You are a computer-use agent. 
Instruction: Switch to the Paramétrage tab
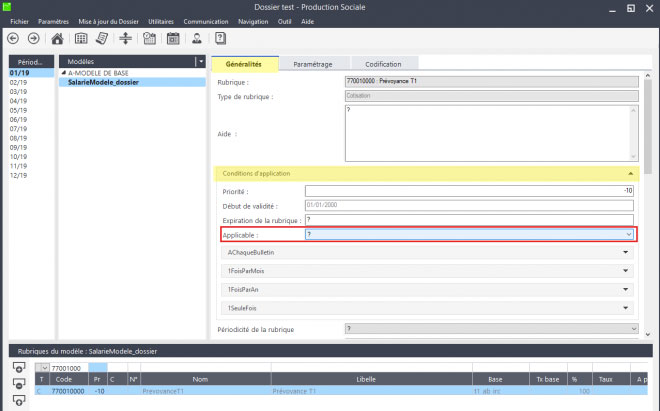[313, 64]
